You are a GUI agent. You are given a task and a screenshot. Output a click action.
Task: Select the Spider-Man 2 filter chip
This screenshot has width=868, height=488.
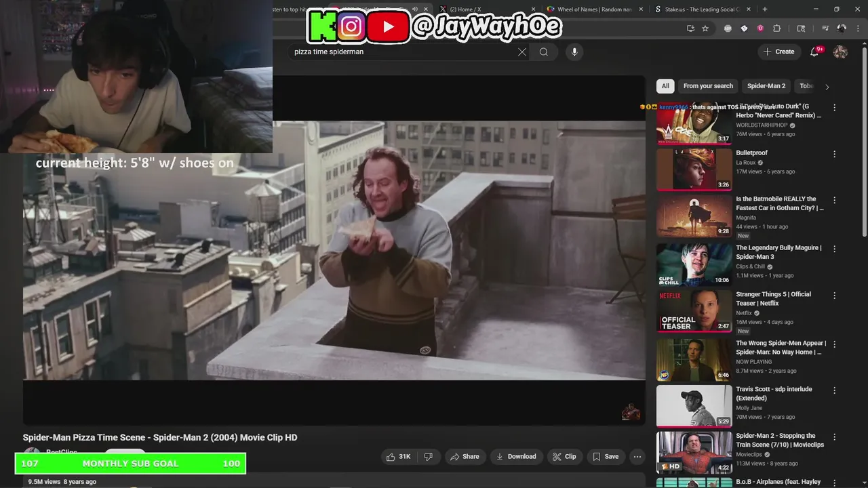point(766,86)
